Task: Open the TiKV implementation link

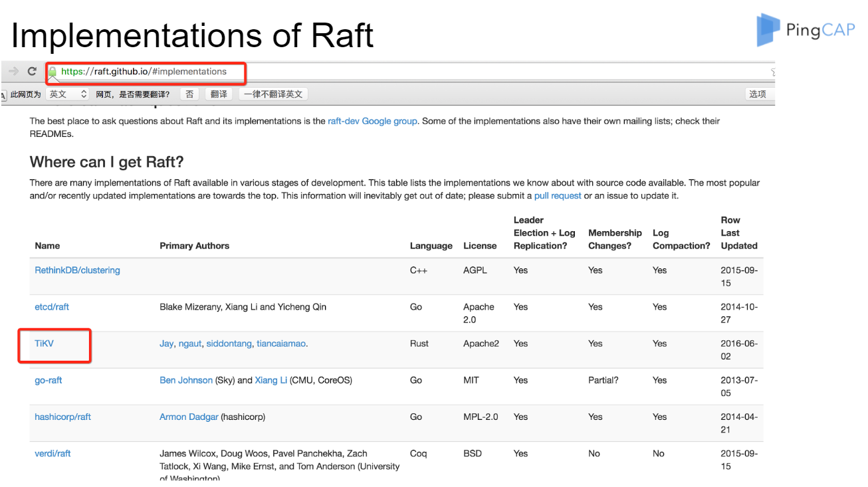Action: tap(44, 343)
